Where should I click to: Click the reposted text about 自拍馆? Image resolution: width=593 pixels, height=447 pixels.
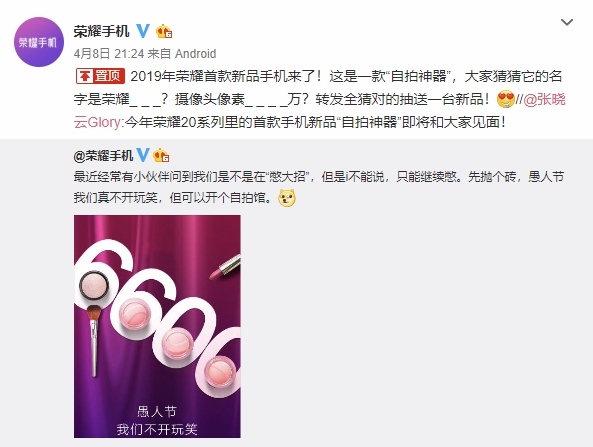319,187
